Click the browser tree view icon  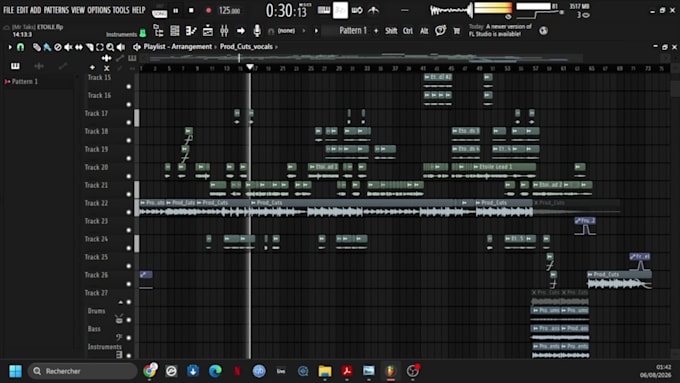[159, 31]
